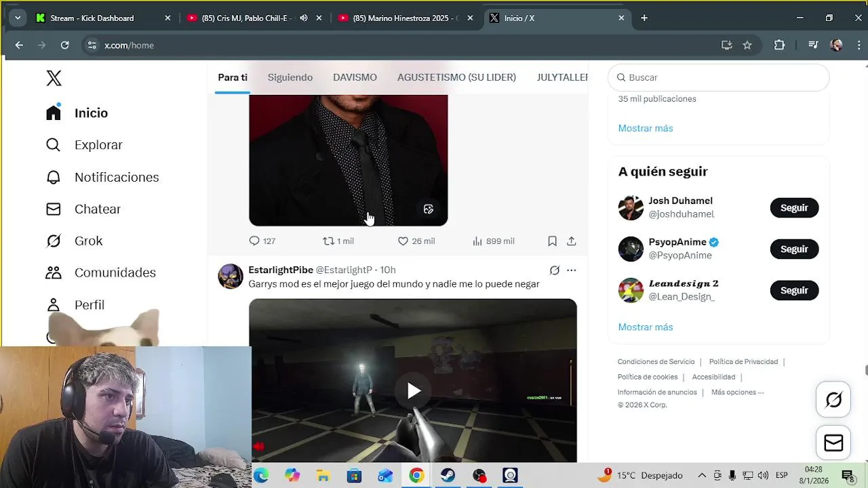Screen dimensions: 868x488
Task: Click the X logo in sidebar
Action: (x=54, y=78)
